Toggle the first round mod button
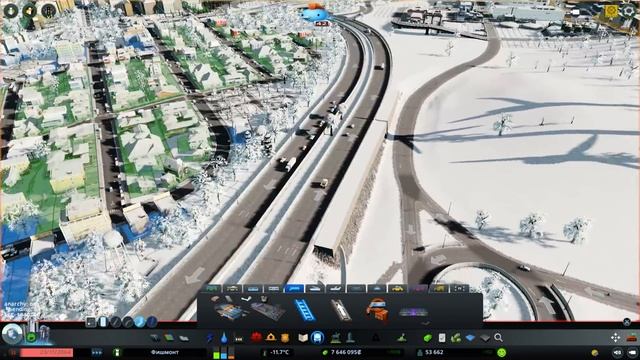 click(x=91, y=322)
